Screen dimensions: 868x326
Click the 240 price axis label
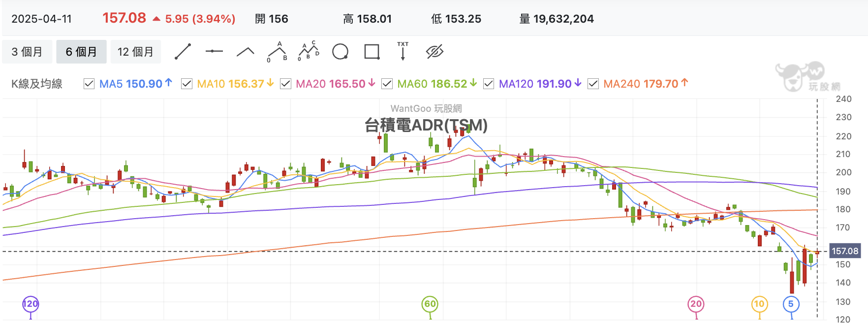(x=843, y=99)
